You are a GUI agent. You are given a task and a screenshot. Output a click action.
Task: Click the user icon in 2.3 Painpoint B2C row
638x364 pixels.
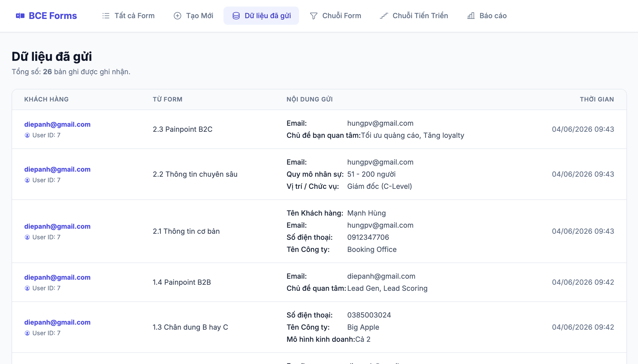[x=27, y=135]
